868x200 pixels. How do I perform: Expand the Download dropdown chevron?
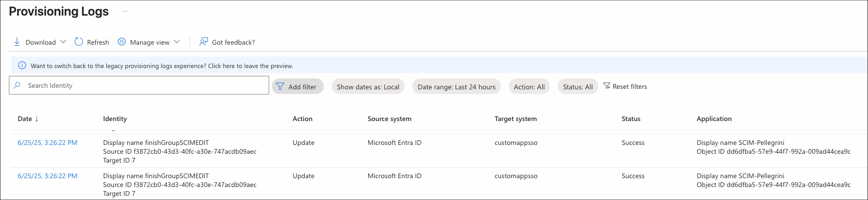(x=63, y=42)
